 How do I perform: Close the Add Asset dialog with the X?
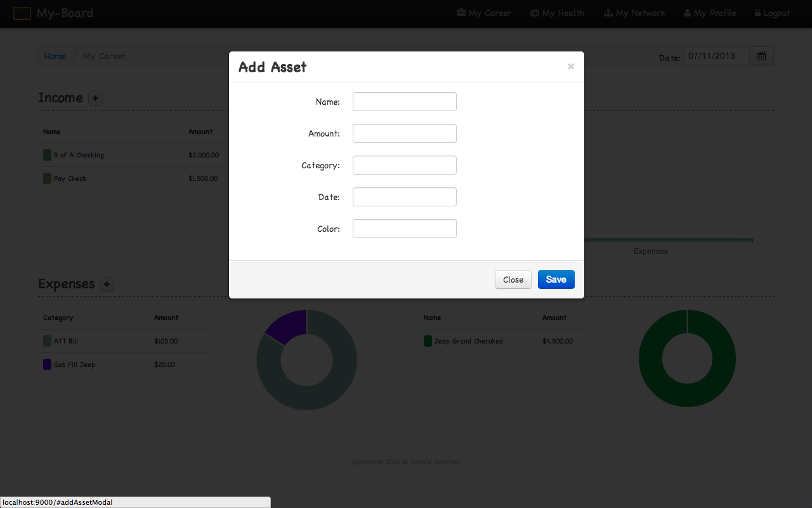(x=570, y=67)
